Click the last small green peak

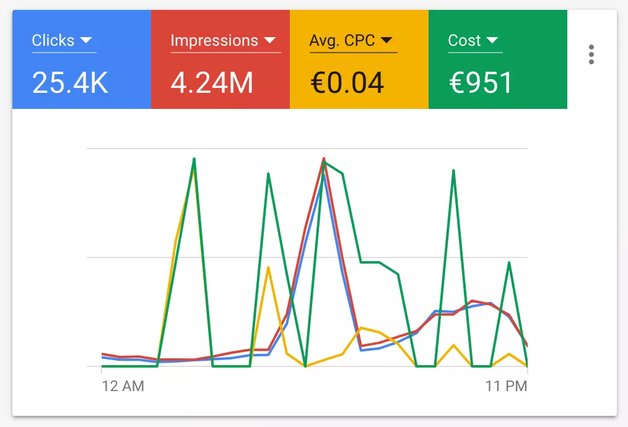[509, 264]
